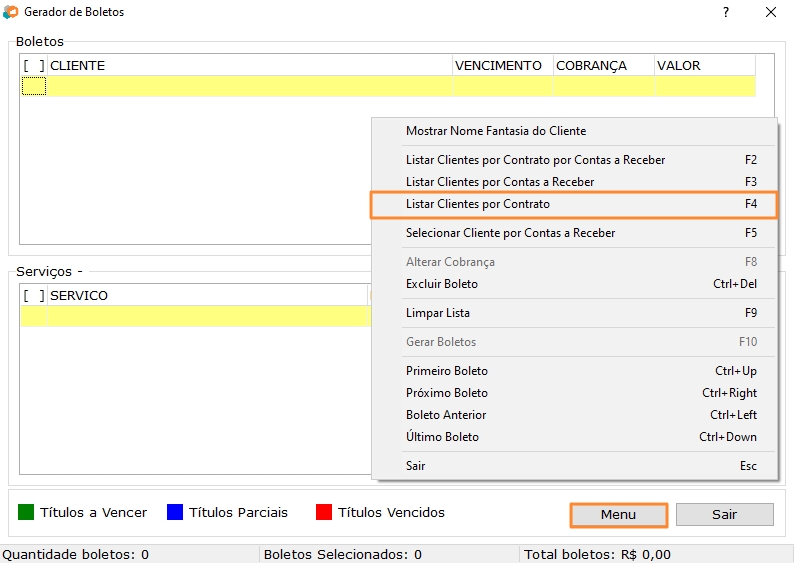The width and height of the screenshot is (794, 563).
Task: Click the help question mark button
Action: click(725, 12)
